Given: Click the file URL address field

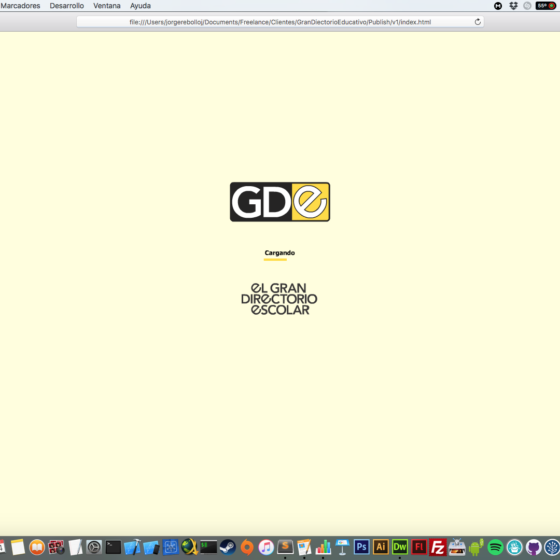Looking at the screenshot, I should click(x=280, y=22).
